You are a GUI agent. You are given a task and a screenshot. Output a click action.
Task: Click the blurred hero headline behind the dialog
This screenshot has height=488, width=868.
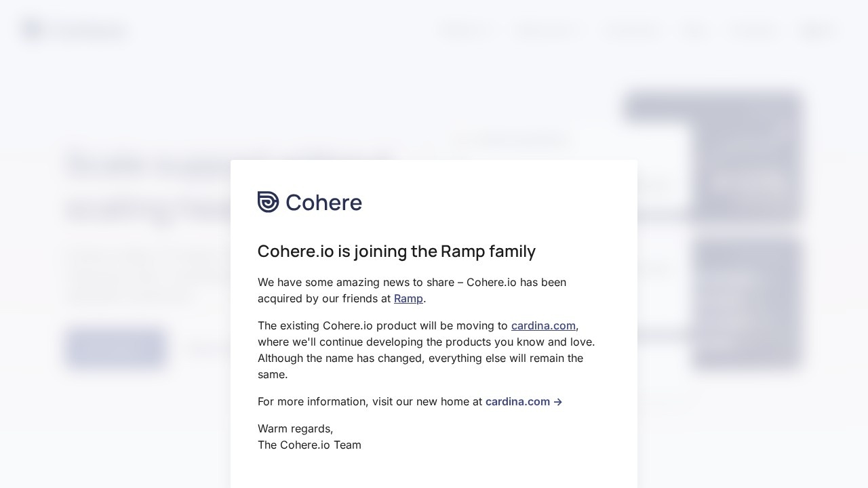coord(170,165)
